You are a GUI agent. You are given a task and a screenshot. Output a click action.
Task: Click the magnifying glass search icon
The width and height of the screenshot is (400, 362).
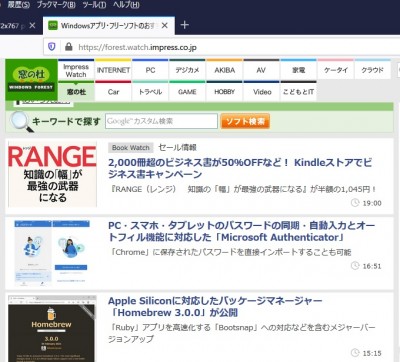pos(21,122)
